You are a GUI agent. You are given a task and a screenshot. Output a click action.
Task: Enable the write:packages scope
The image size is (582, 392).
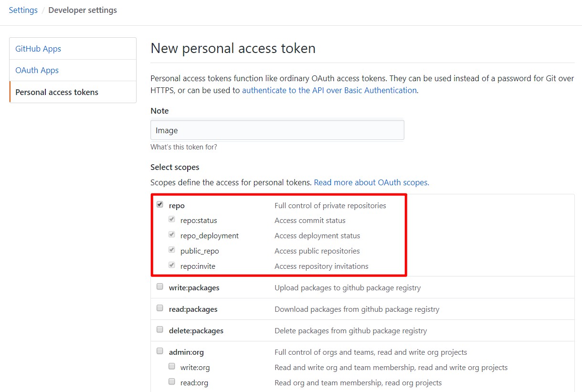pos(160,286)
